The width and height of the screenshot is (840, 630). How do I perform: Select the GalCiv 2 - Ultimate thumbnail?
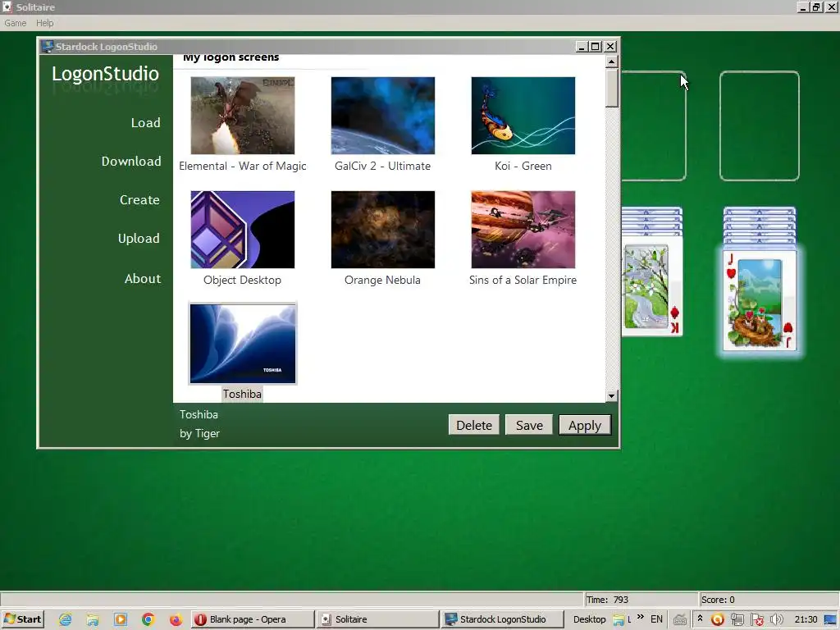pos(383,116)
